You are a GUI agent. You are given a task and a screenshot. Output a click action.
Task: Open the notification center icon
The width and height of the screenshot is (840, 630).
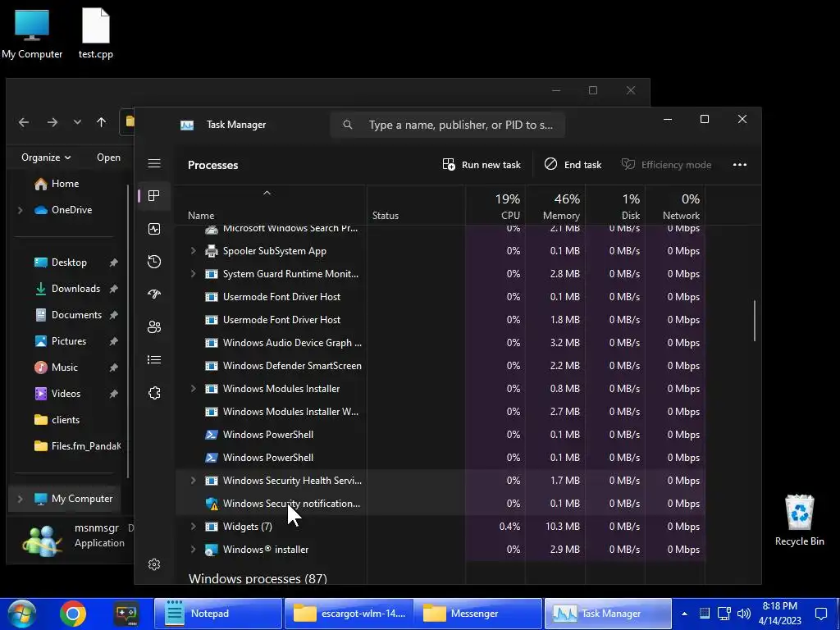(820, 614)
